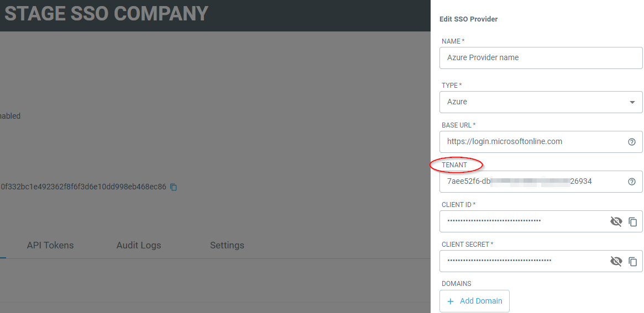The height and width of the screenshot is (313, 644).
Task: Click the Edit SSO Provider heading
Action: pos(468,19)
